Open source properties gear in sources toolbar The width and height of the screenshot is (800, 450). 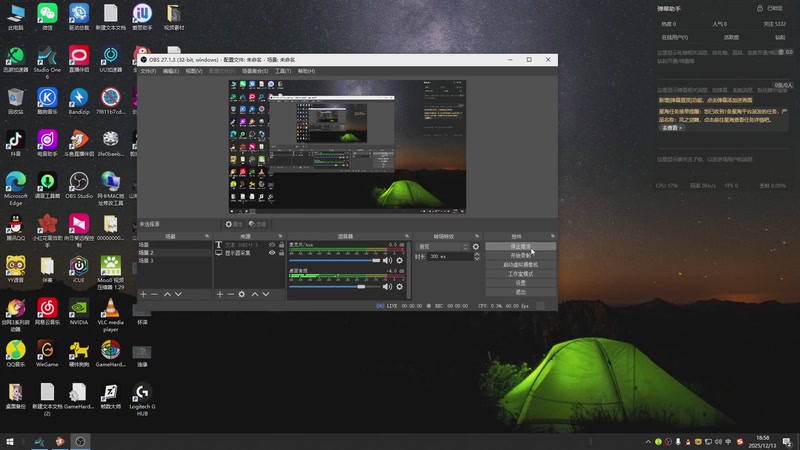tap(242, 294)
